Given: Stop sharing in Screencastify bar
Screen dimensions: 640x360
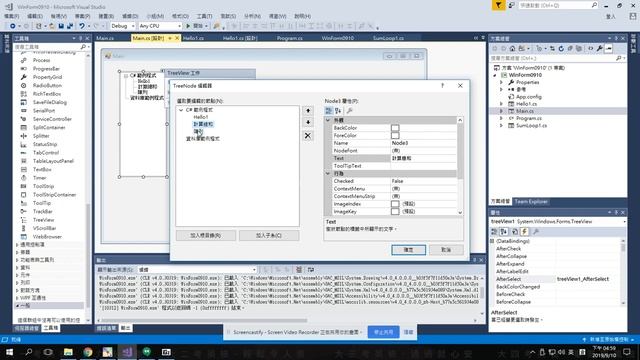Looking at the screenshot, I should pyautogui.click(x=383, y=332).
